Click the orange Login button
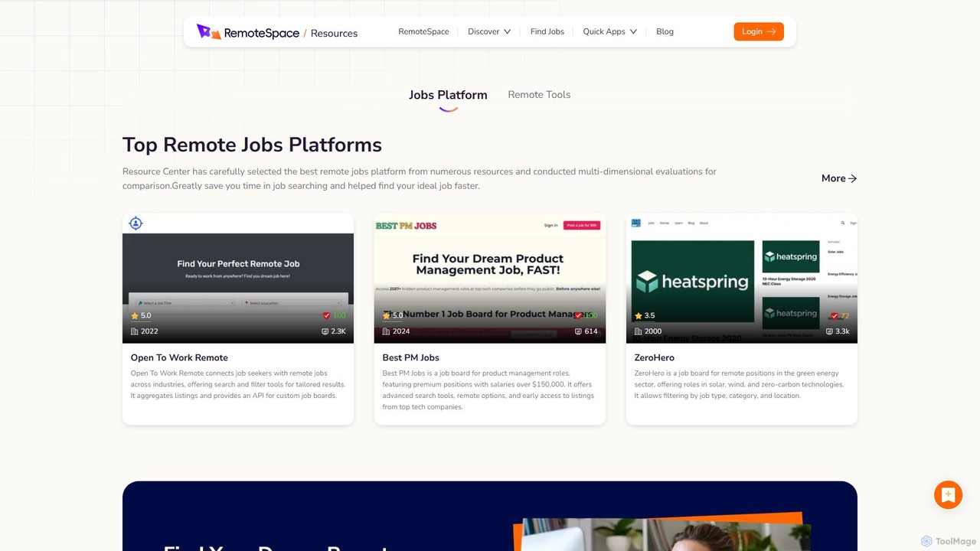This screenshot has width=980, height=551. 759,31
